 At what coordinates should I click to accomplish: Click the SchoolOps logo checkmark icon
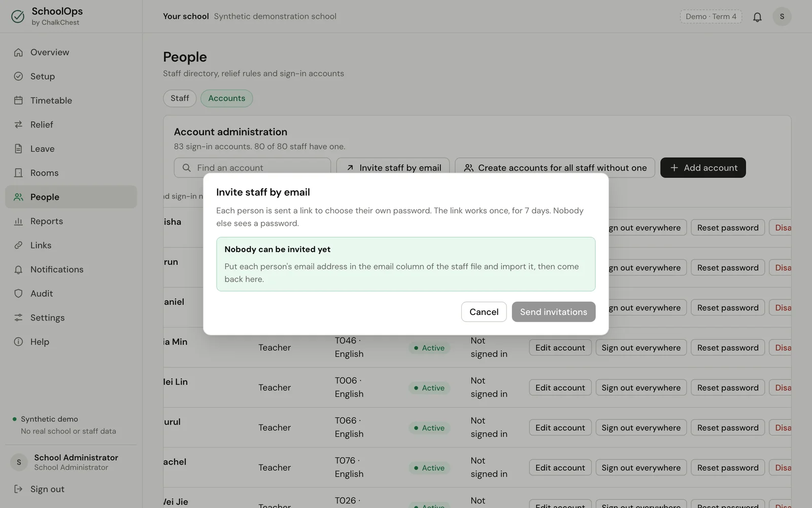pyautogui.click(x=18, y=16)
